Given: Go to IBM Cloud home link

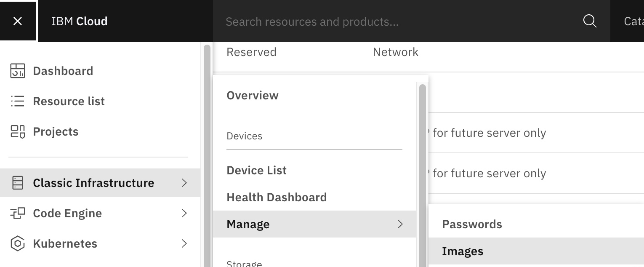Looking at the screenshot, I should click(x=79, y=21).
